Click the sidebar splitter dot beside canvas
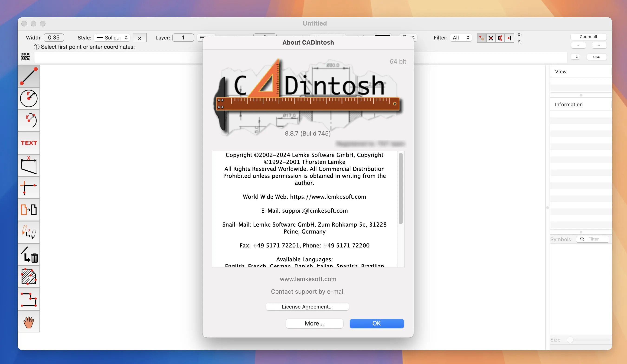 tap(547, 208)
